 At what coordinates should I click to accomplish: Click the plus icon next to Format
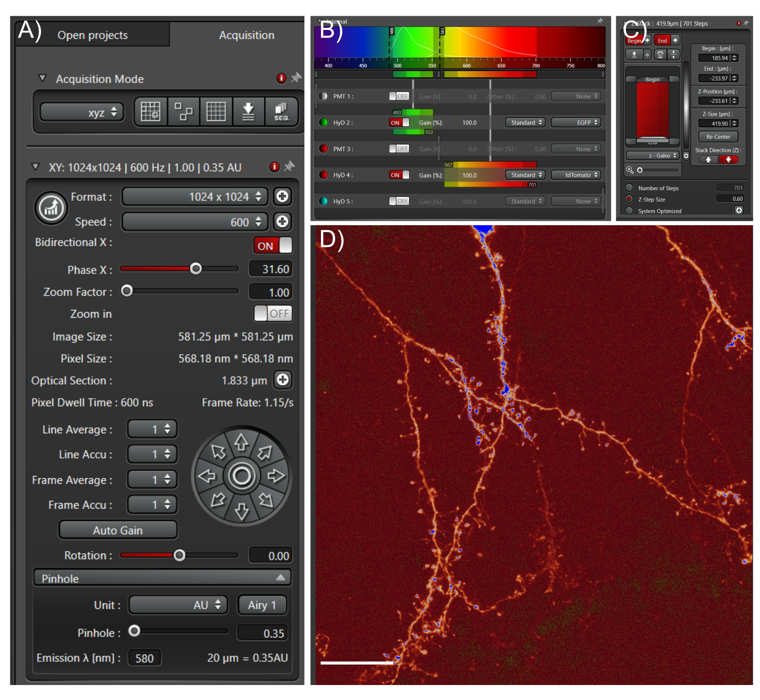pyautogui.click(x=282, y=197)
